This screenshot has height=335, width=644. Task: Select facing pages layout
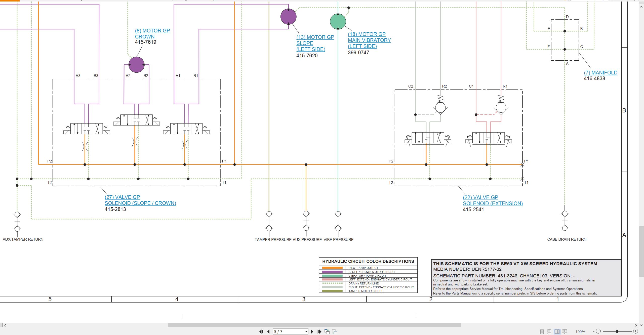point(557,331)
